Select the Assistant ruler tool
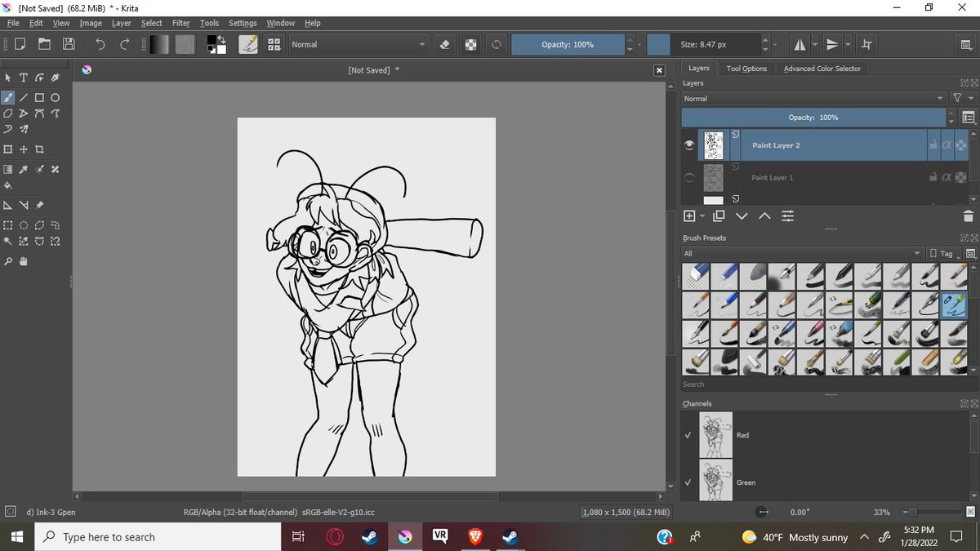 (x=7, y=205)
